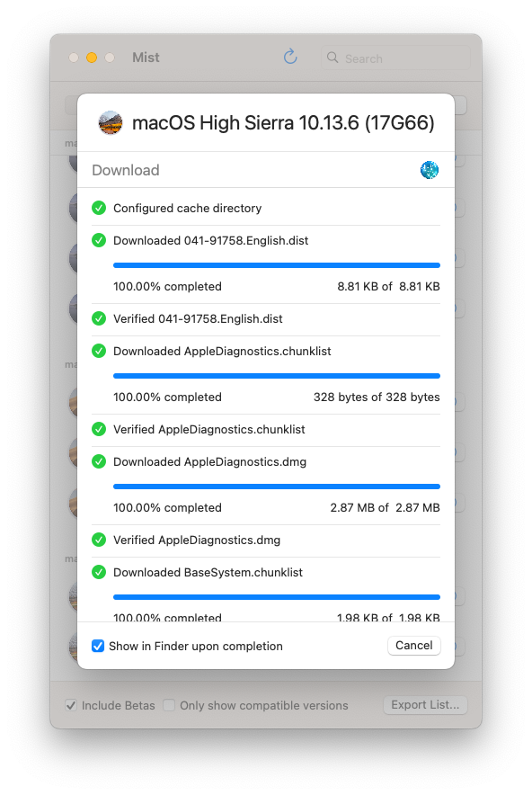Click the checkmark beside Verified 041-91758.English.dist

point(99,318)
